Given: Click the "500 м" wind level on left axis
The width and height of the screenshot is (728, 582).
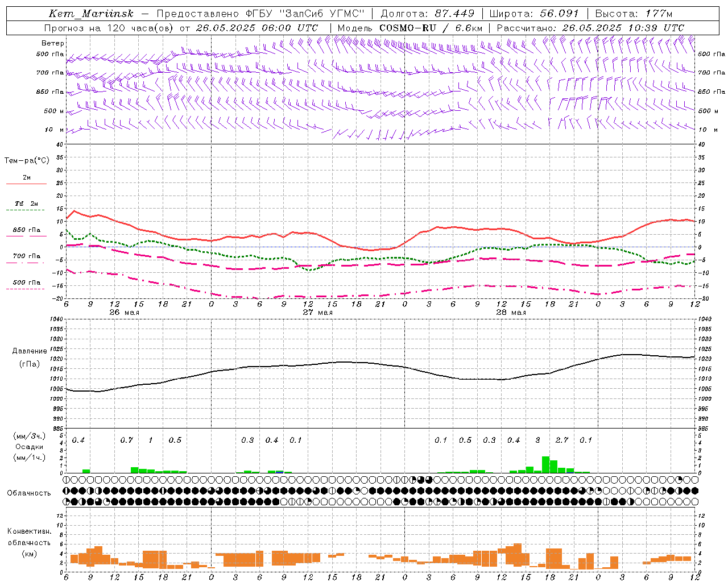Looking at the screenshot, I should pos(54,111).
